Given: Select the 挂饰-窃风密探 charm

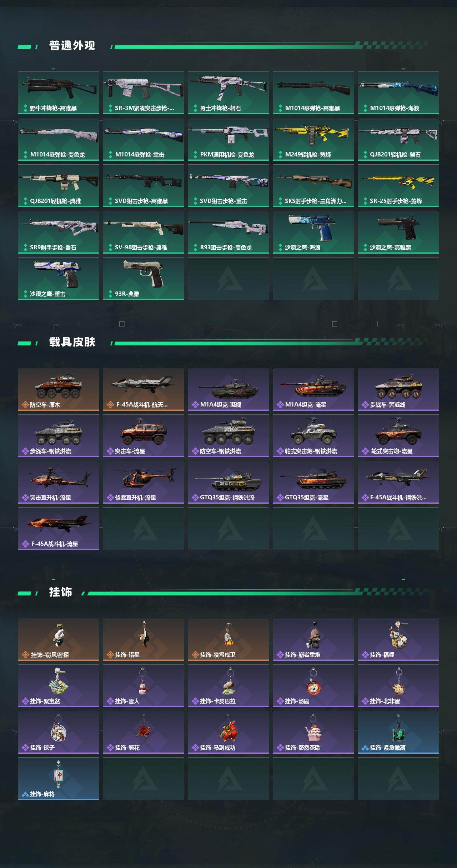Looking at the screenshot, I should click(x=59, y=639).
